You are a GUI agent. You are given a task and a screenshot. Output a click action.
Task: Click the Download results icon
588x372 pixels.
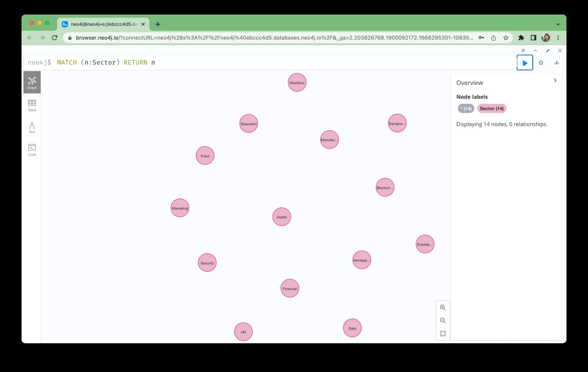556,62
